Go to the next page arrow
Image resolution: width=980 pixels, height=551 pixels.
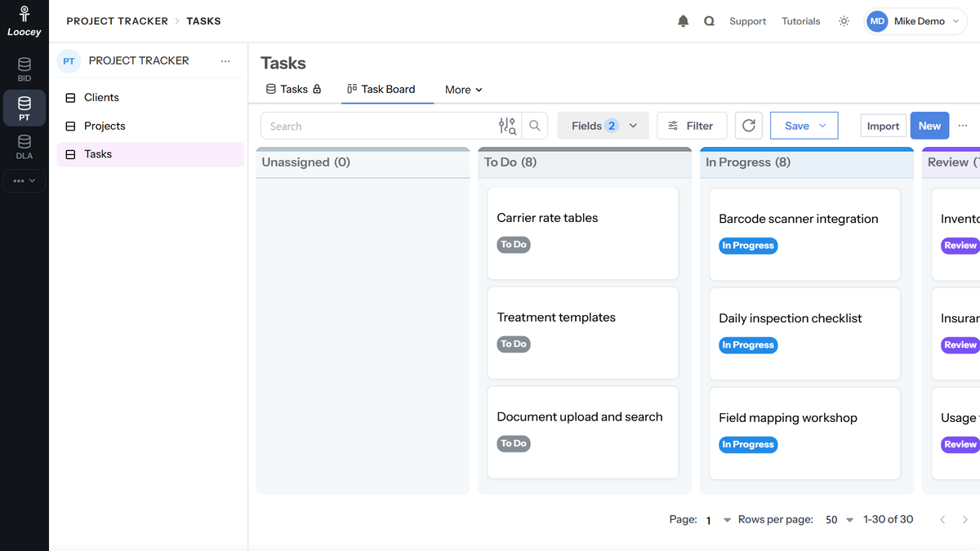click(965, 520)
